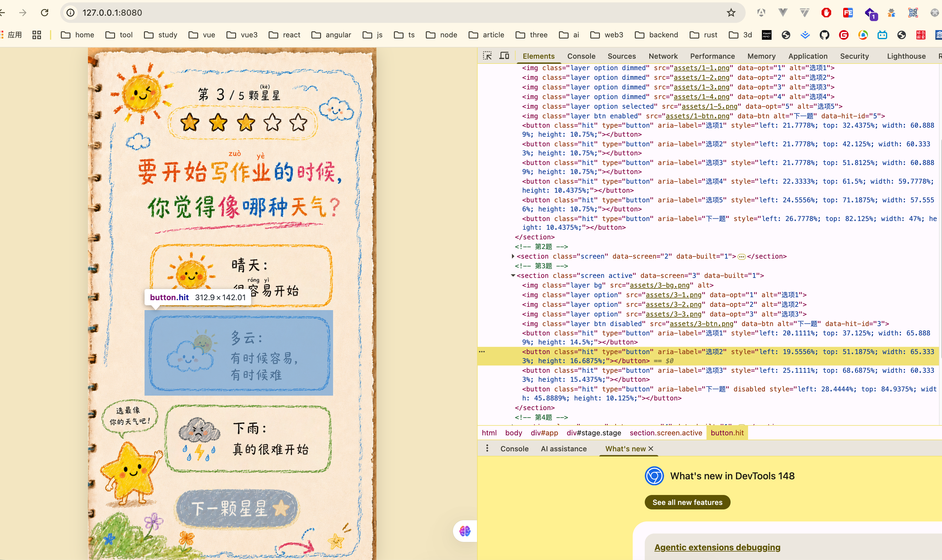Screen dimensions: 942x560
Task: Open the four-squares grid bookmark icon
Action: pos(37,35)
